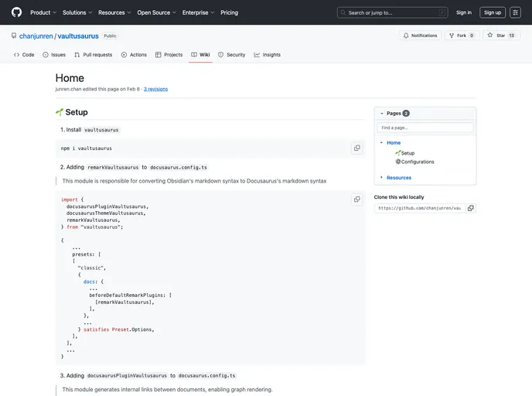Viewport: 532px width, 396px height.
Task: Click the "Clone this wiki locally" label
Action: pyautogui.click(x=399, y=197)
